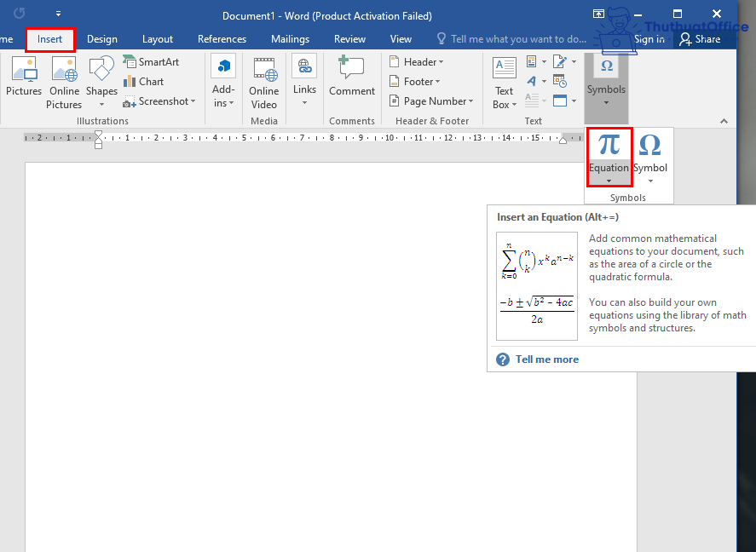Click the Symbol omega icon

tap(649, 145)
